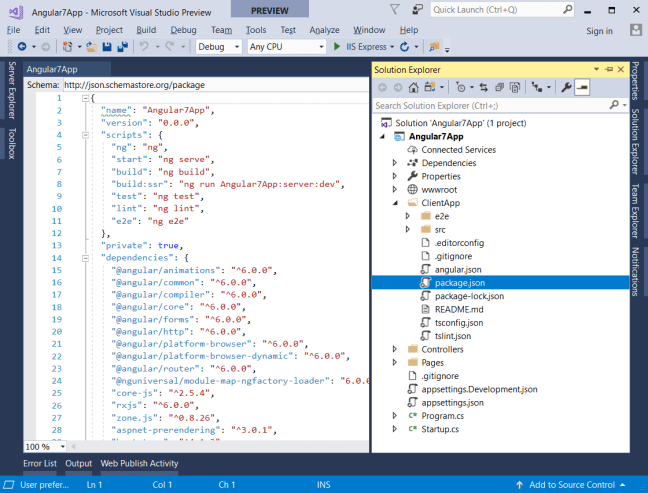Image resolution: width=648 pixels, height=493 pixels.
Task: Toggle auto-hide pin on Solution Explorer
Action: (x=609, y=69)
